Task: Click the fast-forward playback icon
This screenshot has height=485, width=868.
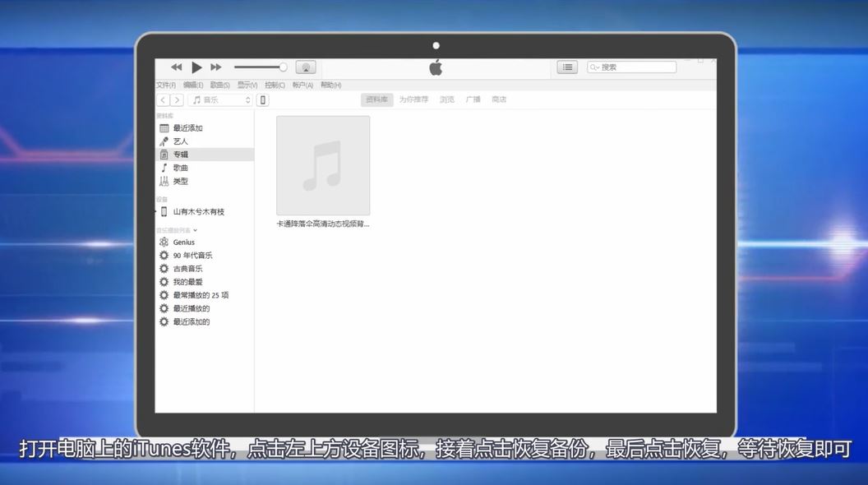Action: [215, 67]
